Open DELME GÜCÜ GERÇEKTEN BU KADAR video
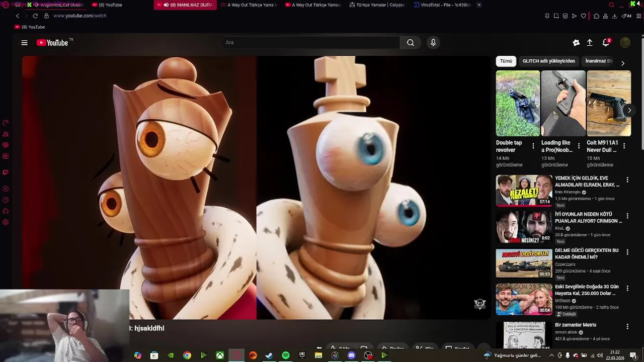This screenshot has width=644, height=362. click(x=524, y=263)
